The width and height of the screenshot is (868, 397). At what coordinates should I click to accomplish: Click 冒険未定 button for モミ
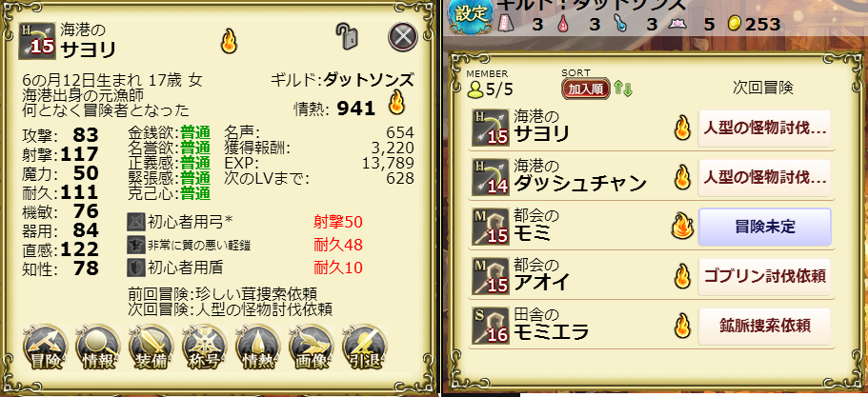[764, 228]
